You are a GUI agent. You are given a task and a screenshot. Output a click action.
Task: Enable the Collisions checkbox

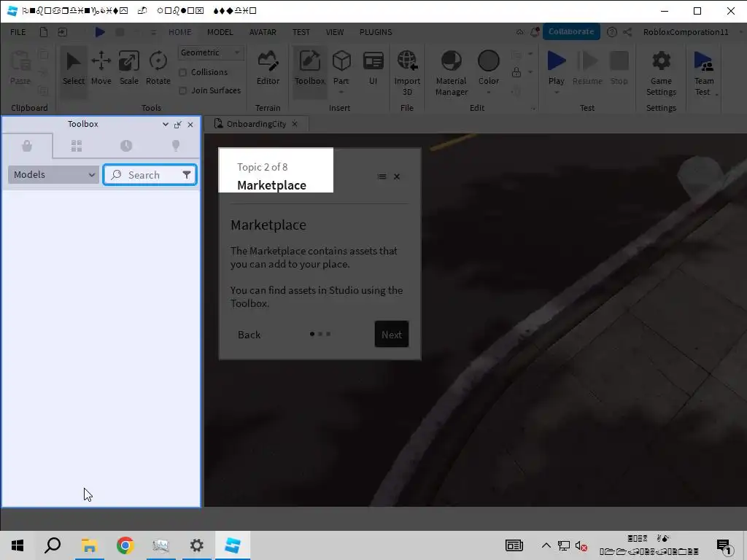(x=182, y=72)
